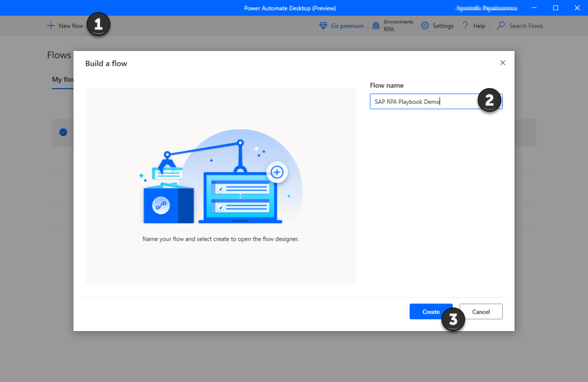Screen dimensions: 588x382
Task: Click the Create button to build the flow
Action: point(431,312)
